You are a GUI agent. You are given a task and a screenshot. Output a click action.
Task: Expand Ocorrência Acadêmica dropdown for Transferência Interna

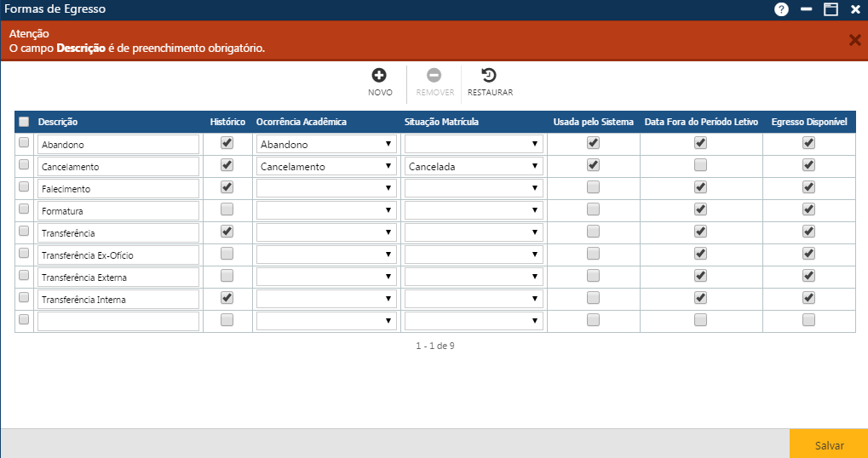(x=326, y=300)
